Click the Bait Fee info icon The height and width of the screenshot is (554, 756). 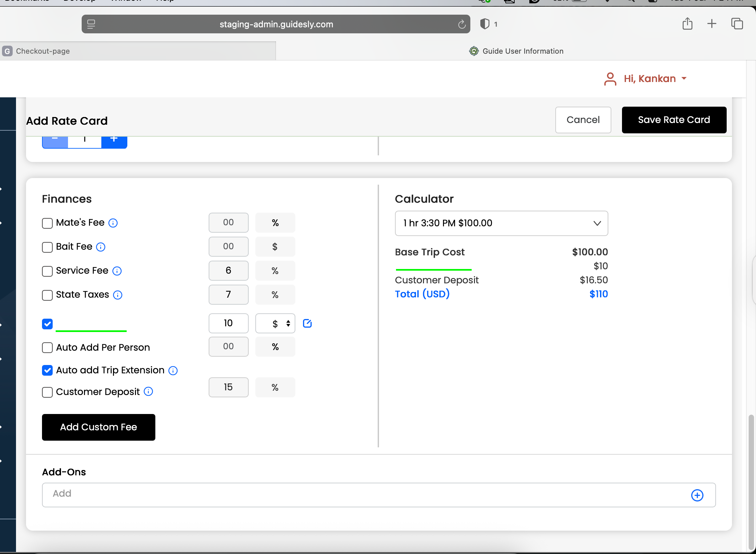tap(101, 247)
